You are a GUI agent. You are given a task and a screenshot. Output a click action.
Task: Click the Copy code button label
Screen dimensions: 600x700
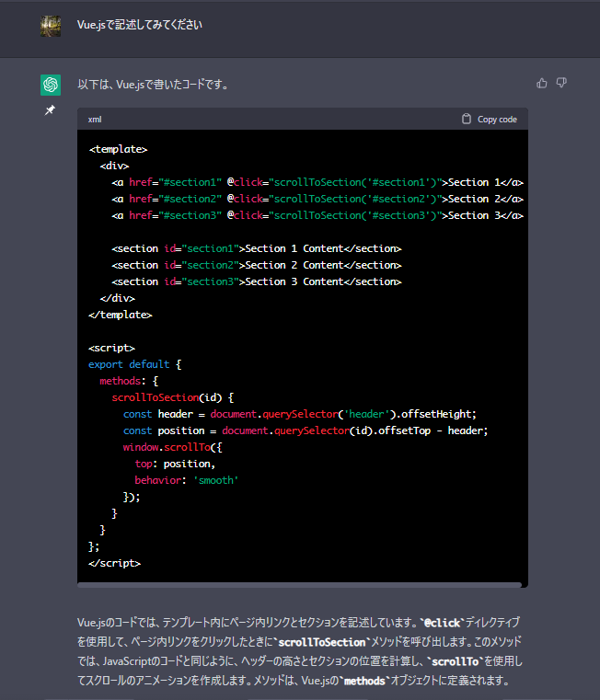[x=497, y=120]
